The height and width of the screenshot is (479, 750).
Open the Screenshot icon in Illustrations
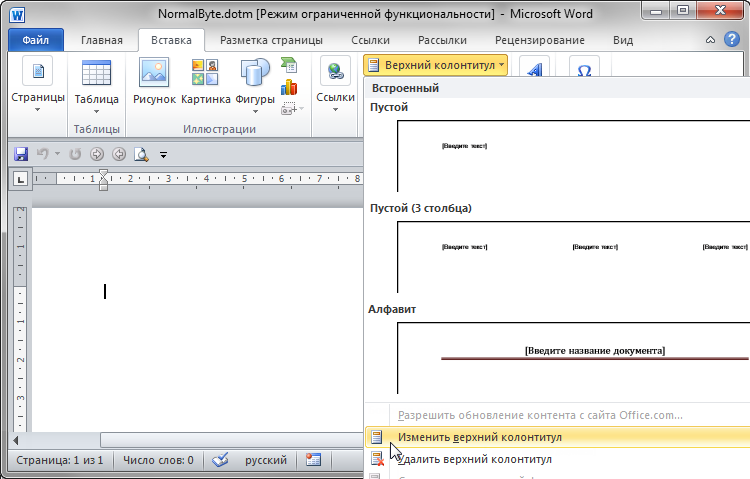click(287, 109)
